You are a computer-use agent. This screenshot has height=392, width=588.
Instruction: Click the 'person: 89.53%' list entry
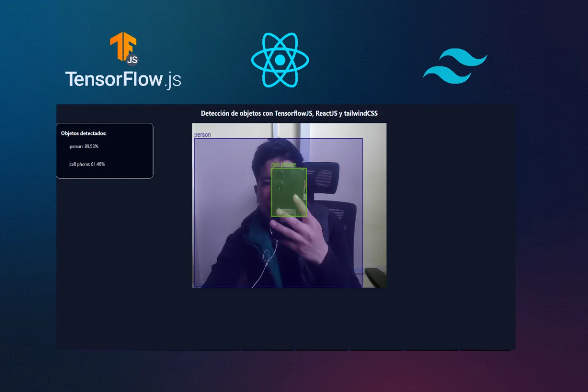point(84,146)
